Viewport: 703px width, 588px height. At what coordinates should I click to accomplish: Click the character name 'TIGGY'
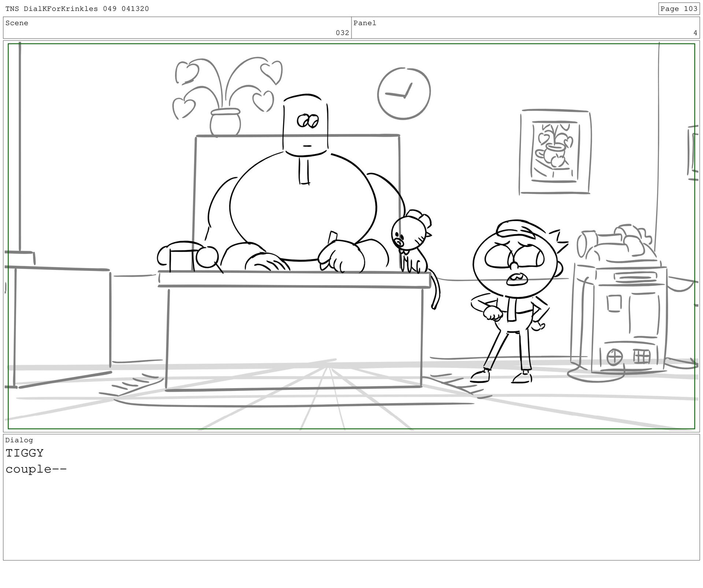[25, 453]
